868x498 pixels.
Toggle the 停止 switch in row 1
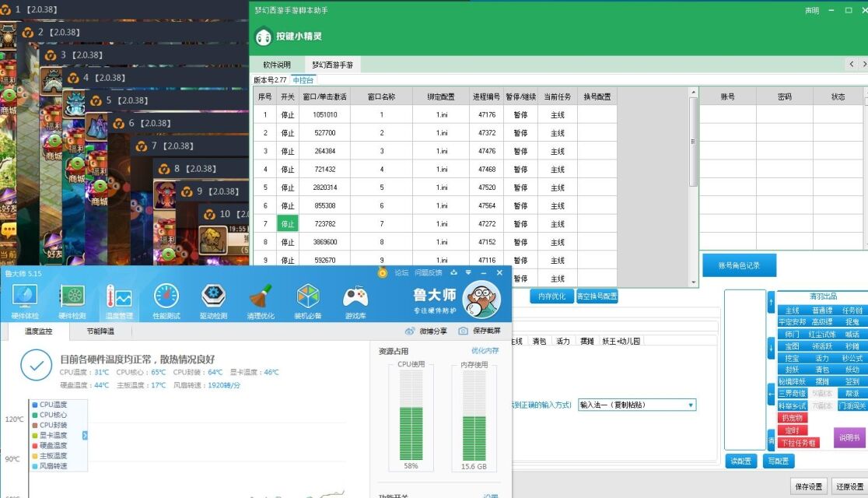coord(287,114)
